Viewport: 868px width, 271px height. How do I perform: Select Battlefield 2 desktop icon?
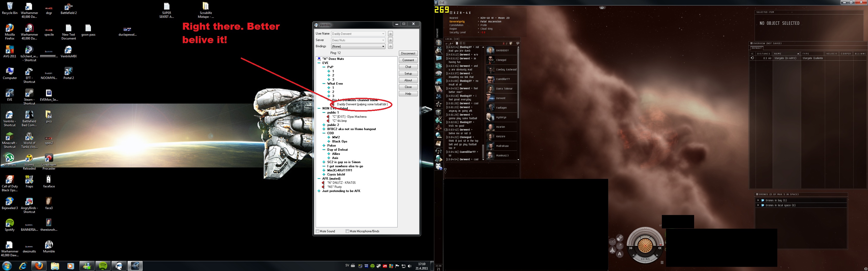pos(68,9)
